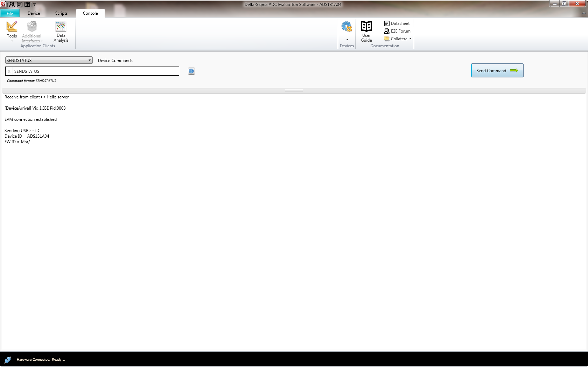Click the Devices gear icon

point(346,27)
